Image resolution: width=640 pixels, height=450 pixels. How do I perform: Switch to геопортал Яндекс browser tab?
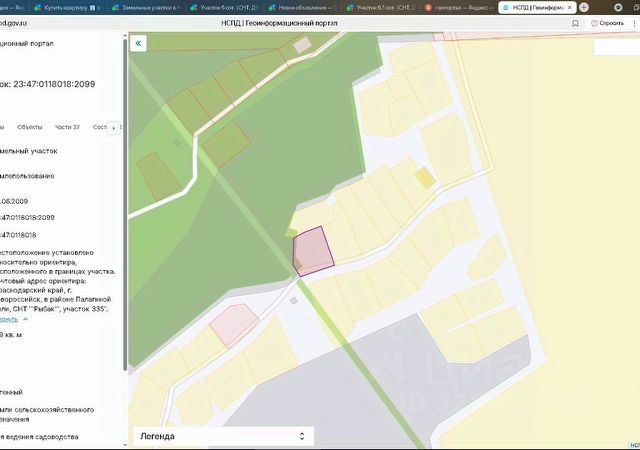[x=460, y=7]
